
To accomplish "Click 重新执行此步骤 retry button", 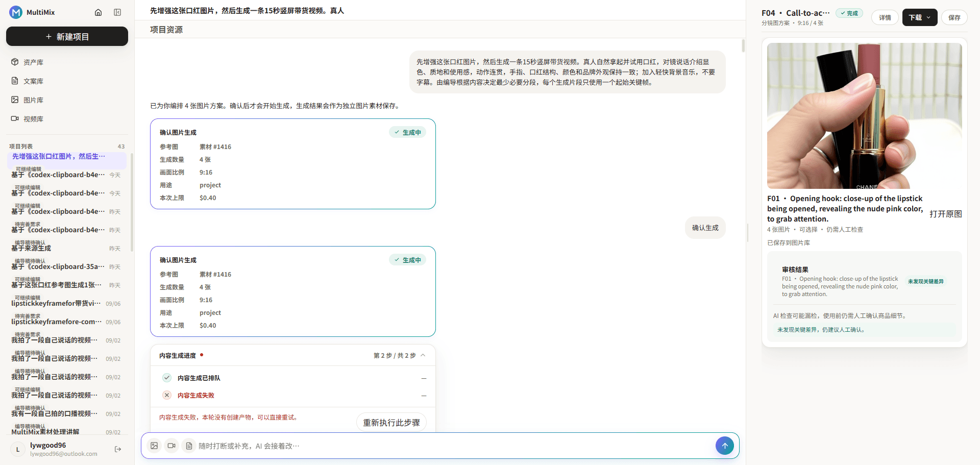I will [x=391, y=423].
